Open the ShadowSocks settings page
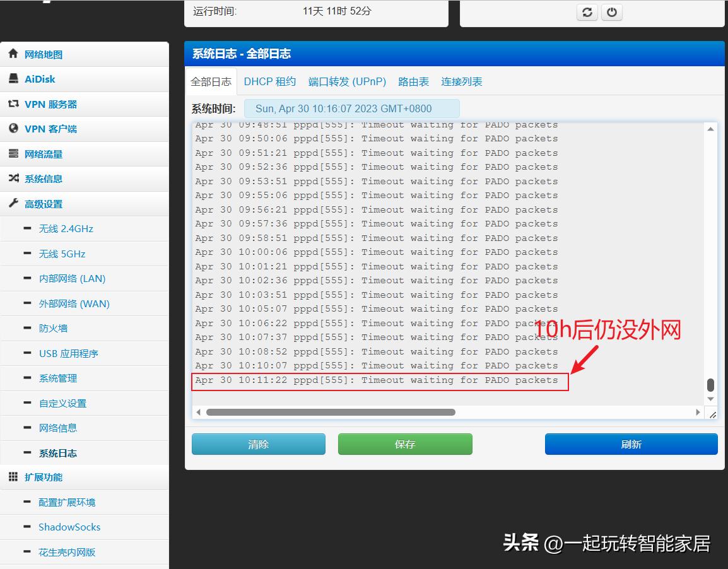728x569 pixels. pyautogui.click(x=69, y=527)
